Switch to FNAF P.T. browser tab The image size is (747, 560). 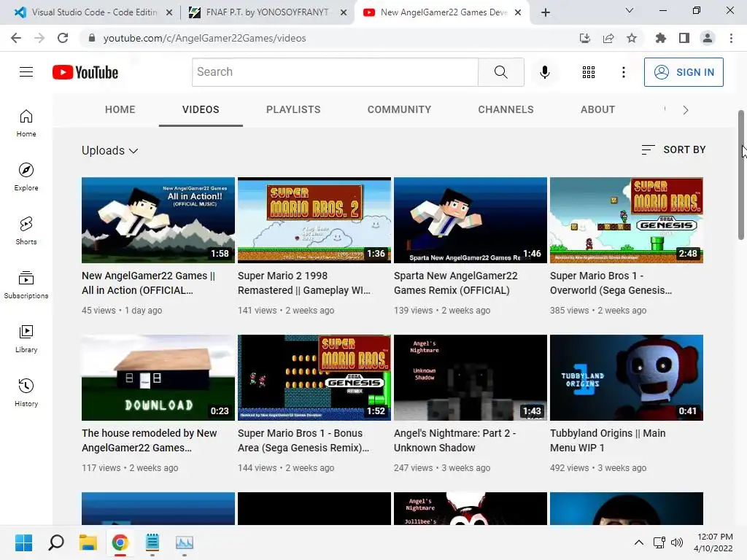(267, 12)
